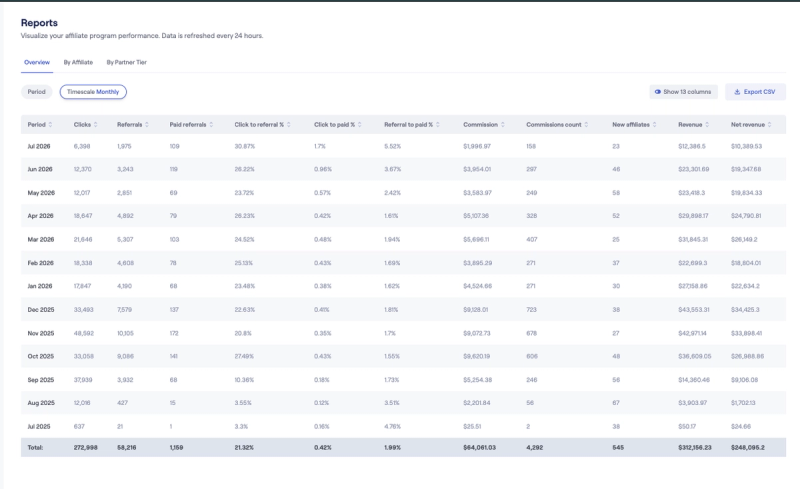Select the Jan 2026 row label
The image size is (800, 489).
click(x=40, y=286)
